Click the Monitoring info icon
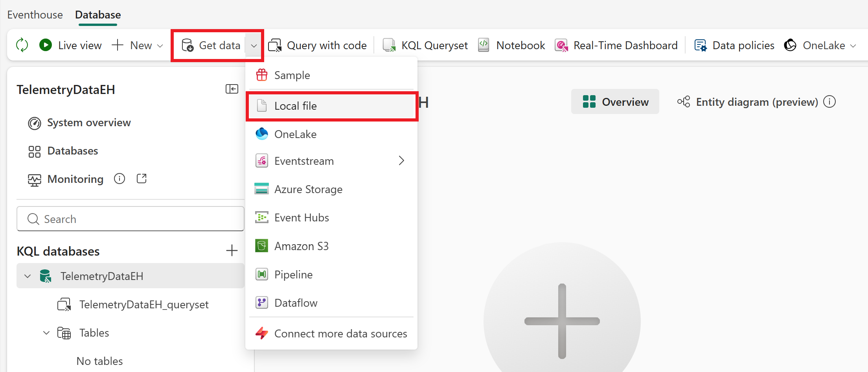The width and height of the screenshot is (868, 372). (x=120, y=179)
